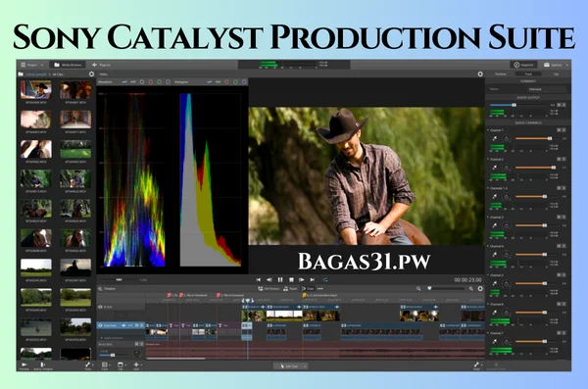
Task: Go to end of timeline
Action: click(313, 280)
